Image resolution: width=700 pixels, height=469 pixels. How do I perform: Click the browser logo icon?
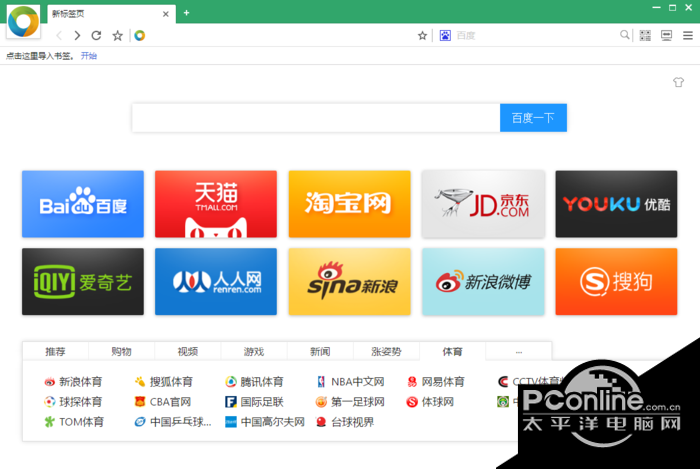[24, 21]
